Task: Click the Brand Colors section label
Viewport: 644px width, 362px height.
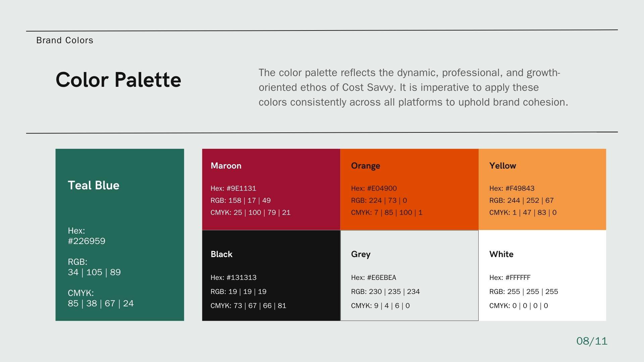Action: point(65,40)
